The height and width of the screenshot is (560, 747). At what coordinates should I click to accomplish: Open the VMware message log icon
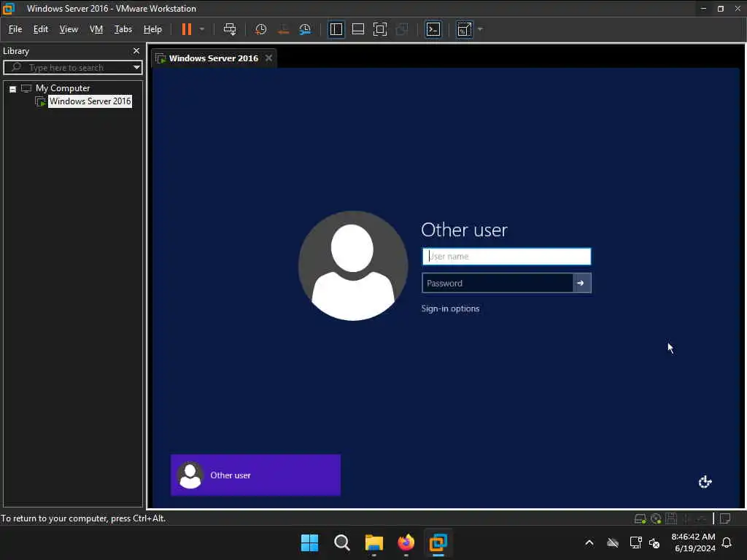pos(725,518)
